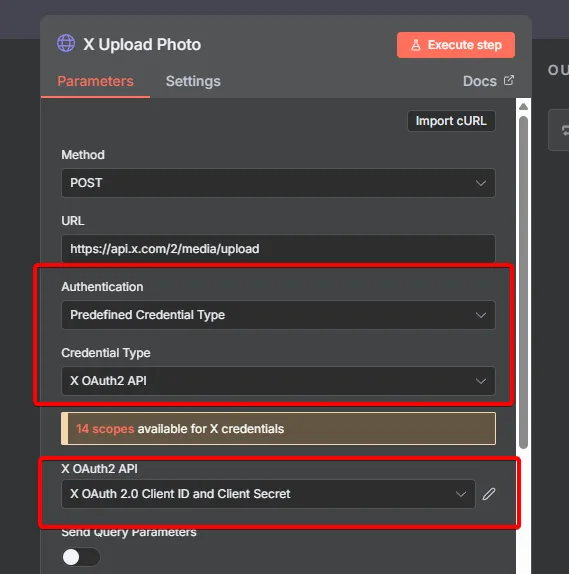Open the Method dropdown showing POST

click(x=278, y=183)
